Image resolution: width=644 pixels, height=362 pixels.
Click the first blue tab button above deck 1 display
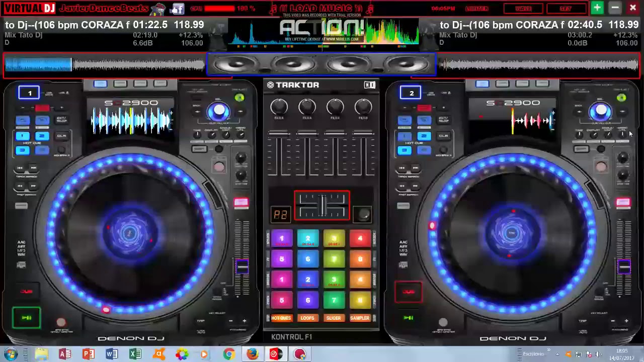click(x=100, y=84)
